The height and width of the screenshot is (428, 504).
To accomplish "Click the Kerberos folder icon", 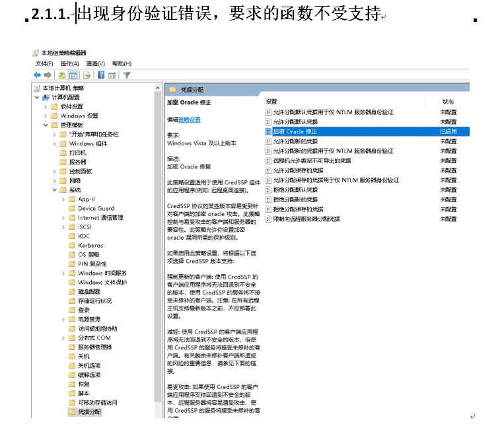I will (72, 246).
